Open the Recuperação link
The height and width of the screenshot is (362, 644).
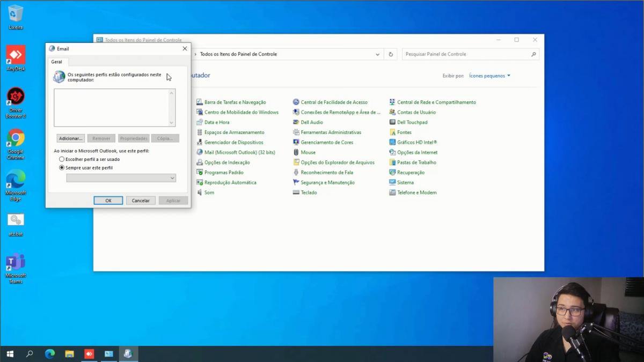[x=411, y=172]
